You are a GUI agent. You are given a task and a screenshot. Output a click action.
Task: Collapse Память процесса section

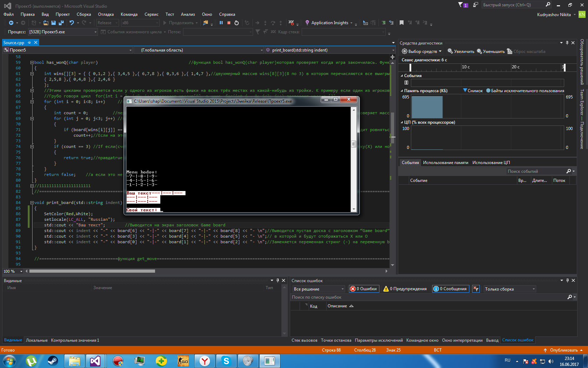point(402,91)
